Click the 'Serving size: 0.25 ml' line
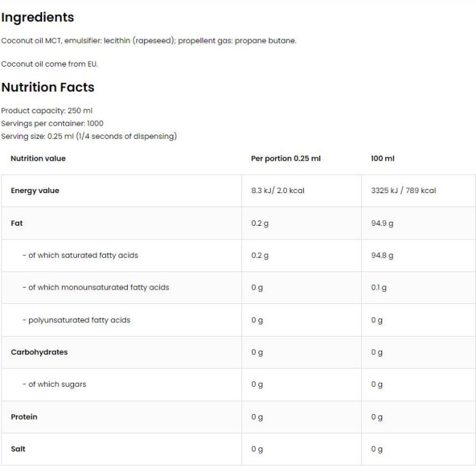Image resolution: width=476 pixels, height=476 pixels. tap(89, 136)
